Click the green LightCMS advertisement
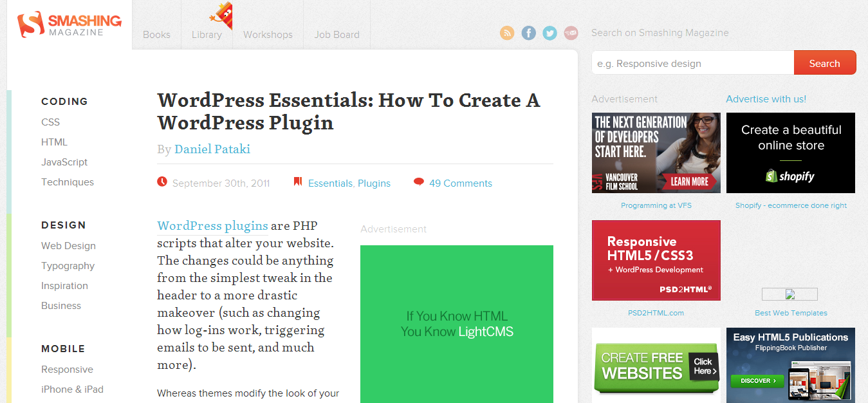Viewport: 868px width, 403px height. [457, 324]
